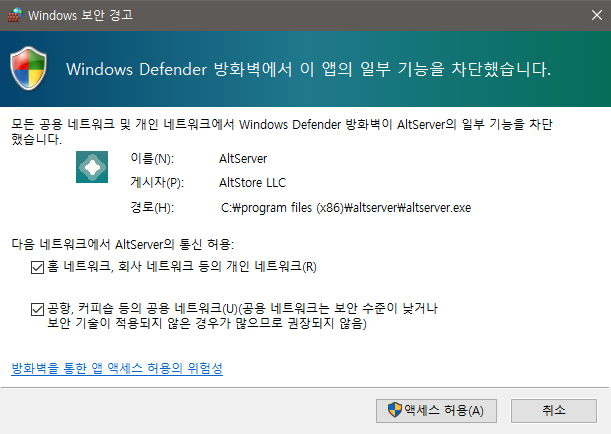Click the name value "AltServer"
The height and width of the screenshot is (434, 611).
(x=243, y=159)
